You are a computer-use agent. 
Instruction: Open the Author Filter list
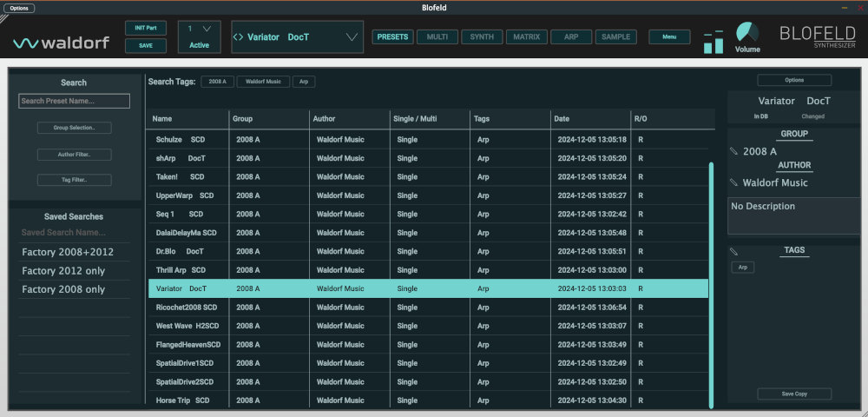[x=75, y=155]
